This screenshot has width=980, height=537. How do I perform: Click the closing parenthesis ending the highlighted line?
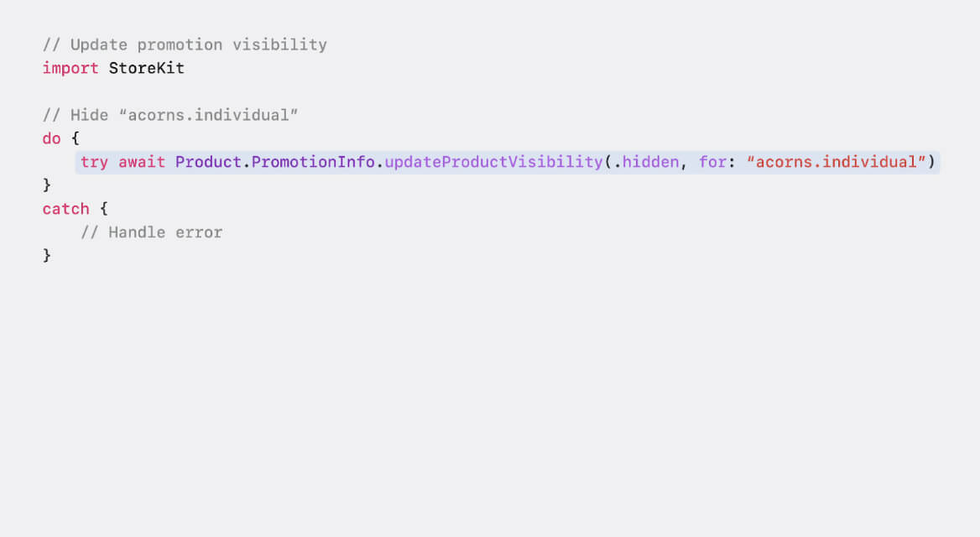[931, 163]
